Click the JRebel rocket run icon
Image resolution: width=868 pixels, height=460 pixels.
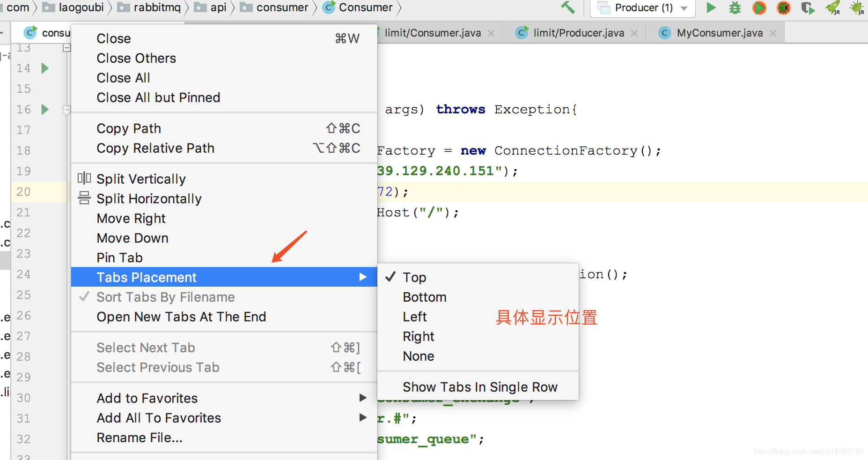click(833, 8)
